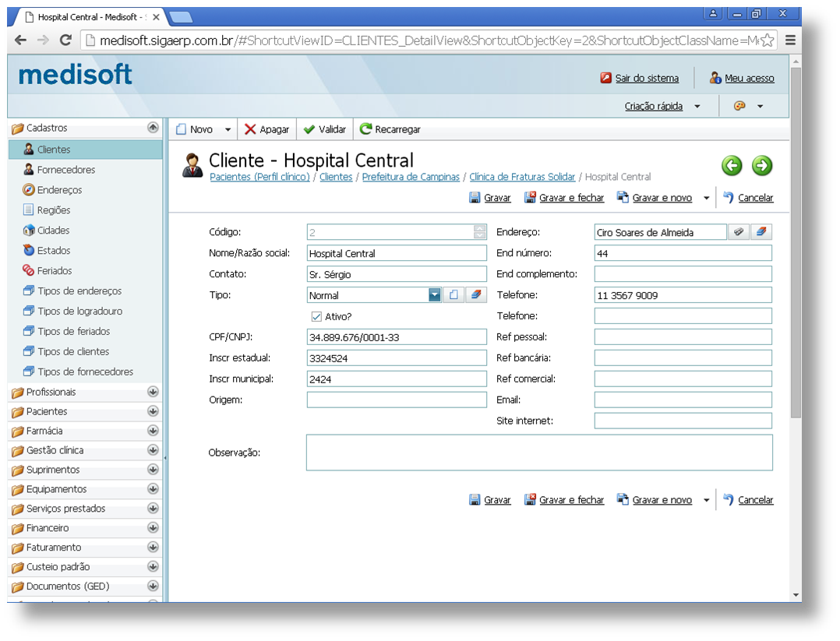840x641 pixels.
Task: Click the Código spinner up arrow
Action: [479, 228]
